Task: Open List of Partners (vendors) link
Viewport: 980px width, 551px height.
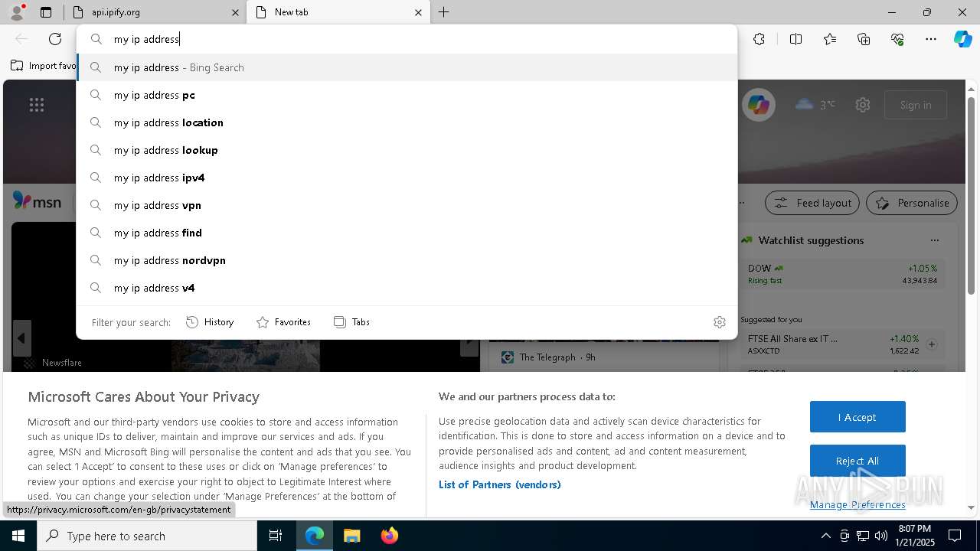Action: coord(500,484)
